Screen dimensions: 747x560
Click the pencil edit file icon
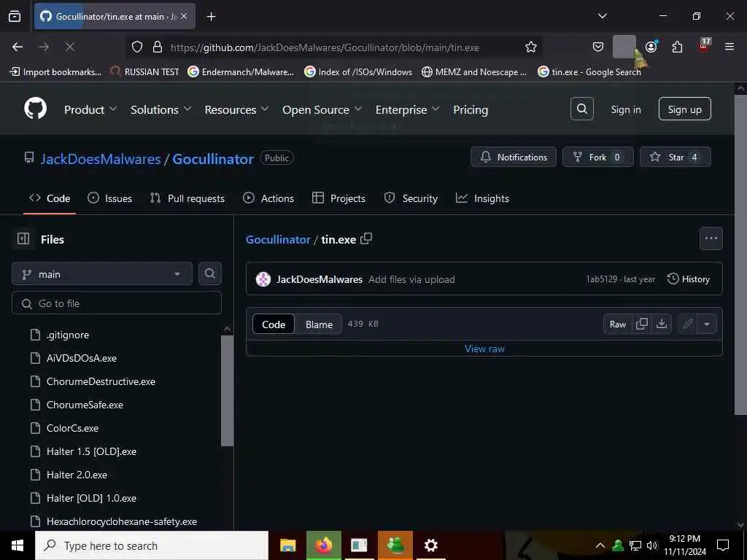[687, 324]
